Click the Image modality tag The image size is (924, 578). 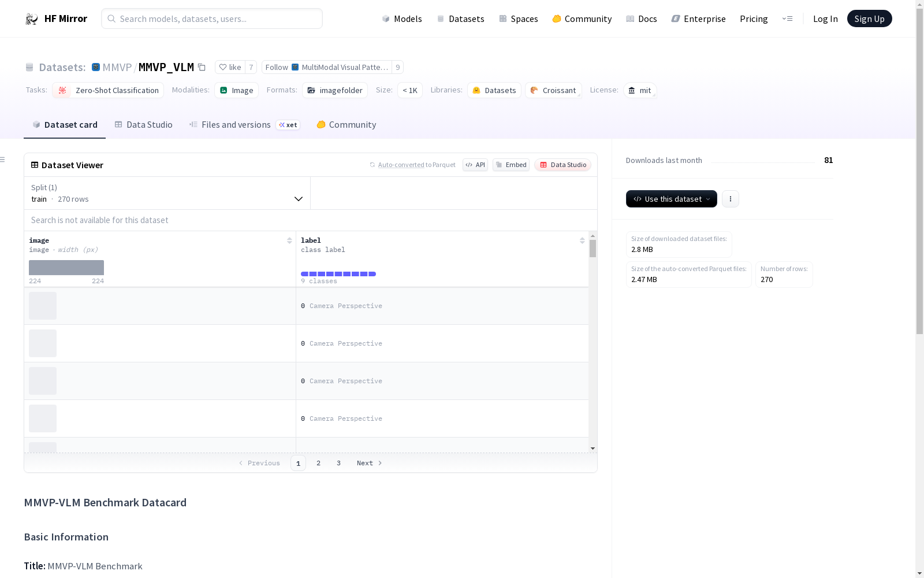[x=236, y=90]
